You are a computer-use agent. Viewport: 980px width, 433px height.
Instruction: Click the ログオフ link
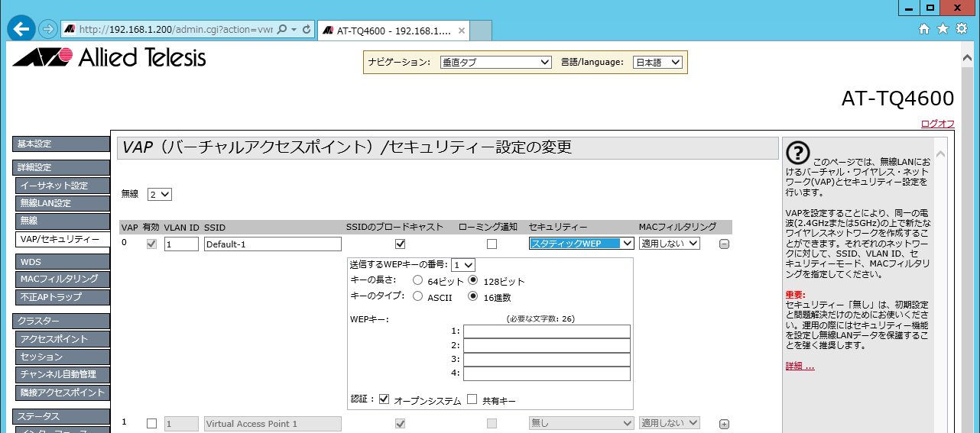[x=937, y=124]
